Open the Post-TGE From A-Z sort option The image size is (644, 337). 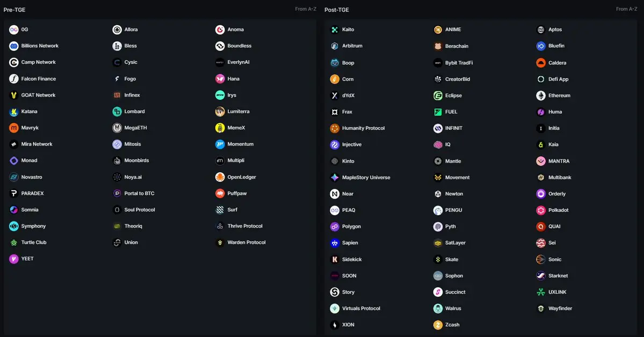point(627,9)
